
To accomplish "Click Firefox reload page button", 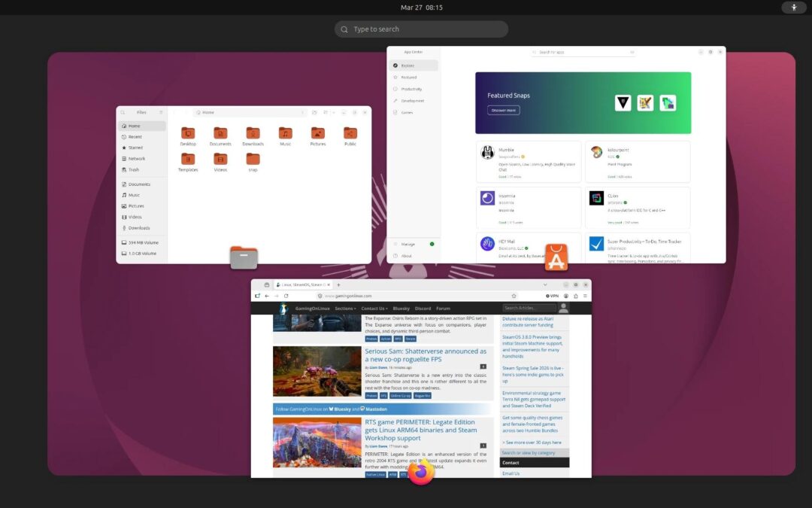I will [x=286, y=296].
